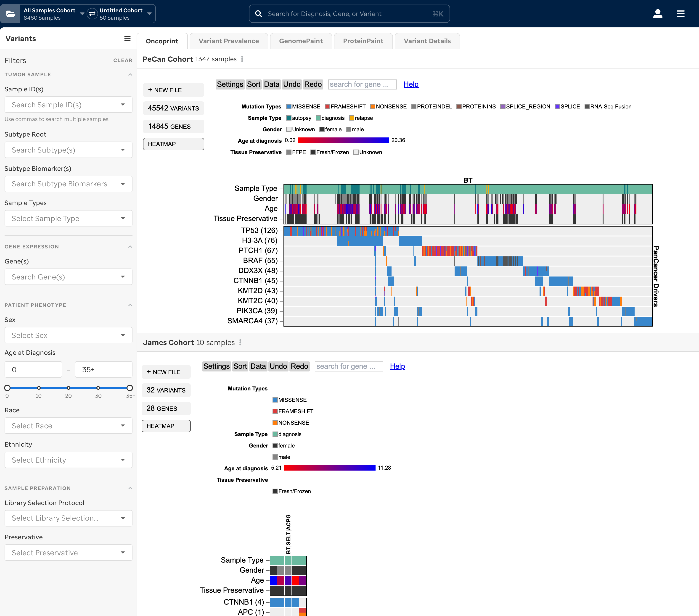699x616 pixels.
Task: Switch to the Variant Prevalence tab
Action: click(228, 41)
